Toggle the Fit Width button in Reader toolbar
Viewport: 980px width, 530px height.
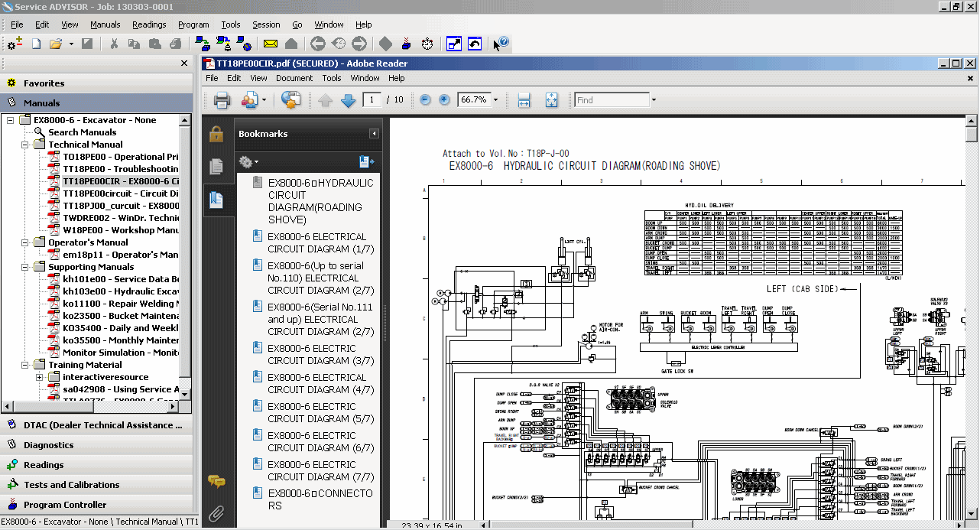[524, 99]
